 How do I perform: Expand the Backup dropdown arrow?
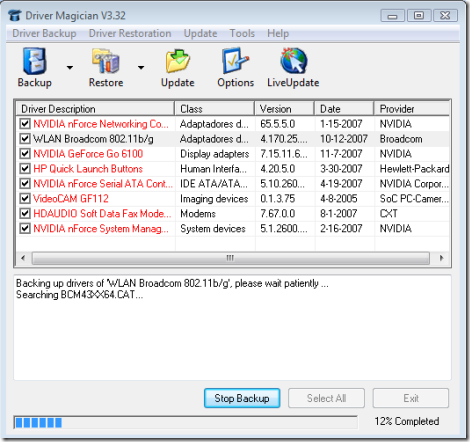[x=70, y=67]
